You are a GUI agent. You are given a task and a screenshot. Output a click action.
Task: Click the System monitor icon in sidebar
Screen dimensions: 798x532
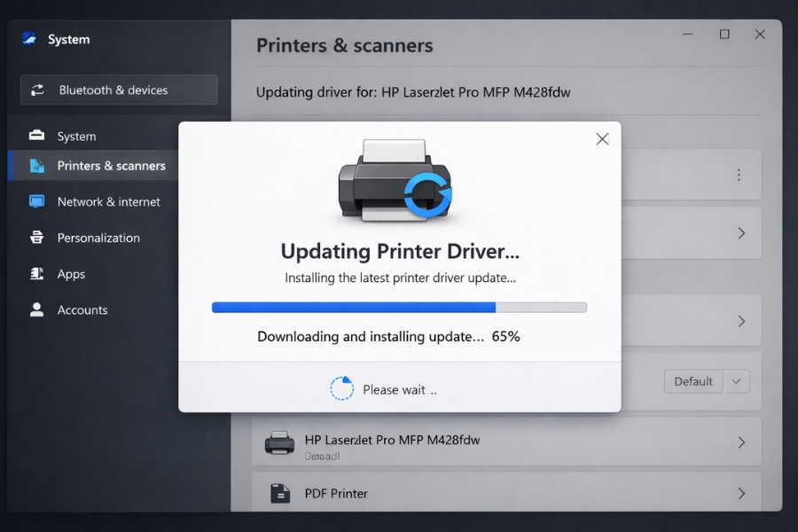pos(36,136)
